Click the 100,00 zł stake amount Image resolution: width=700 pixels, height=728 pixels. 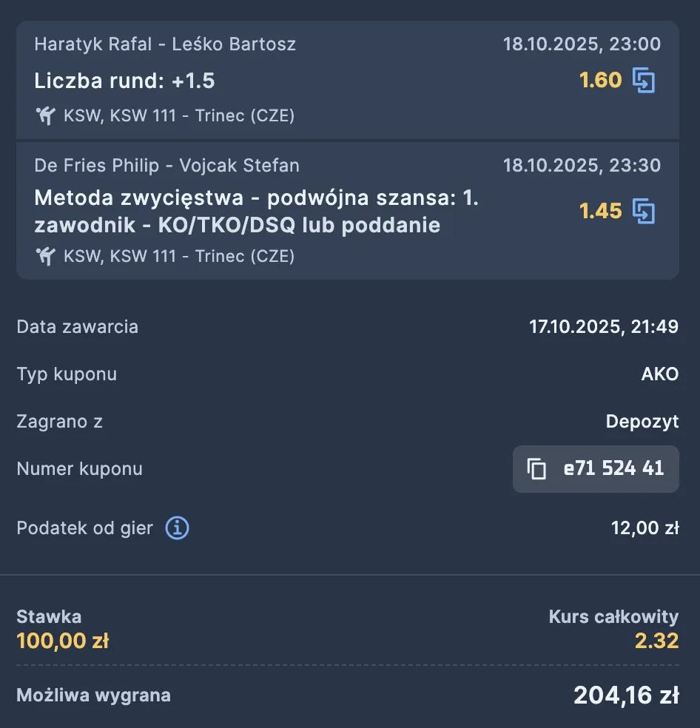tap(62, 641)
